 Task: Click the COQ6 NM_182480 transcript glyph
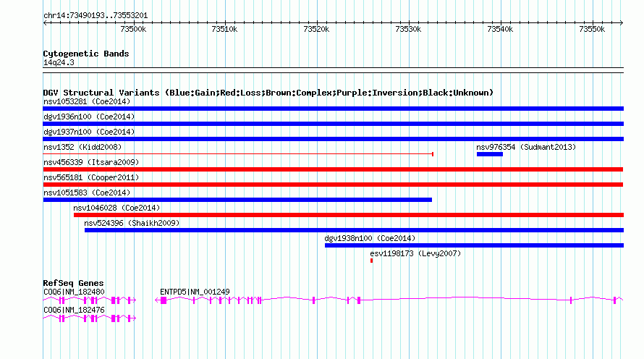[90, 300]
